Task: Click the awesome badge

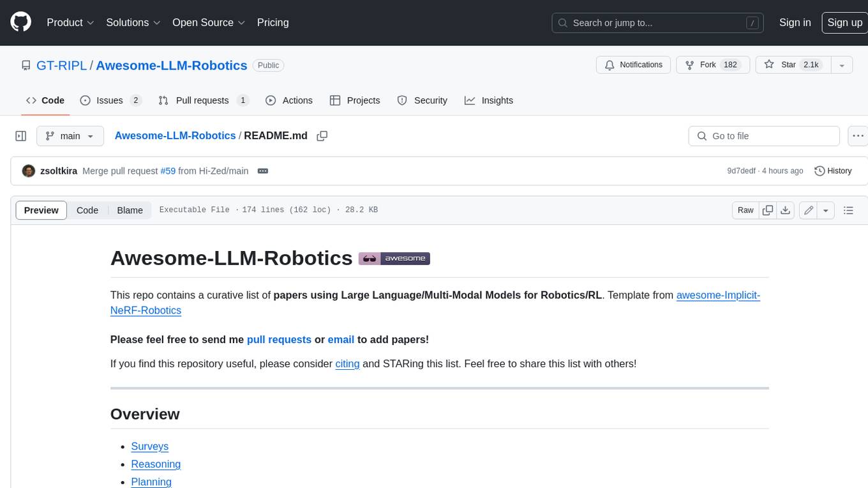Action: click(394, 259)
